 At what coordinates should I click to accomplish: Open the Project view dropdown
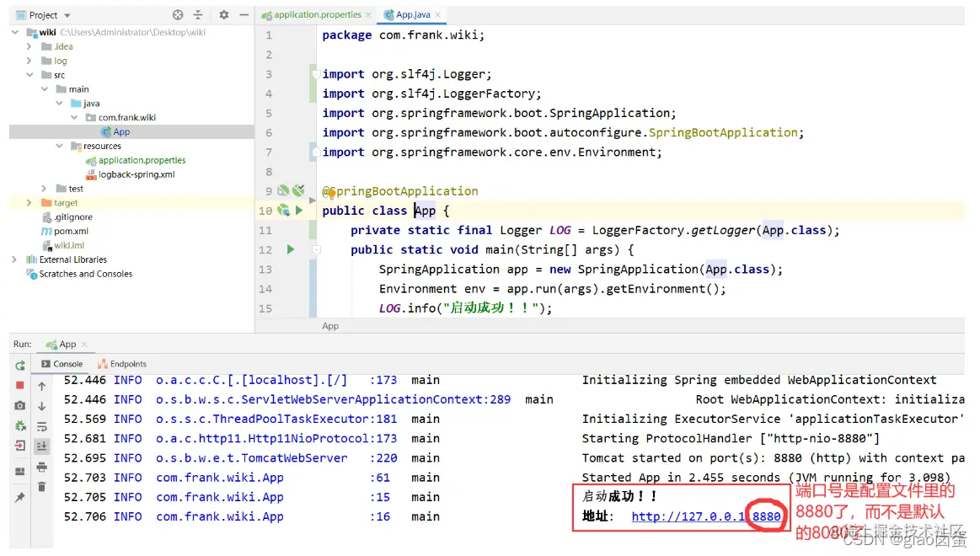(67, 15)
